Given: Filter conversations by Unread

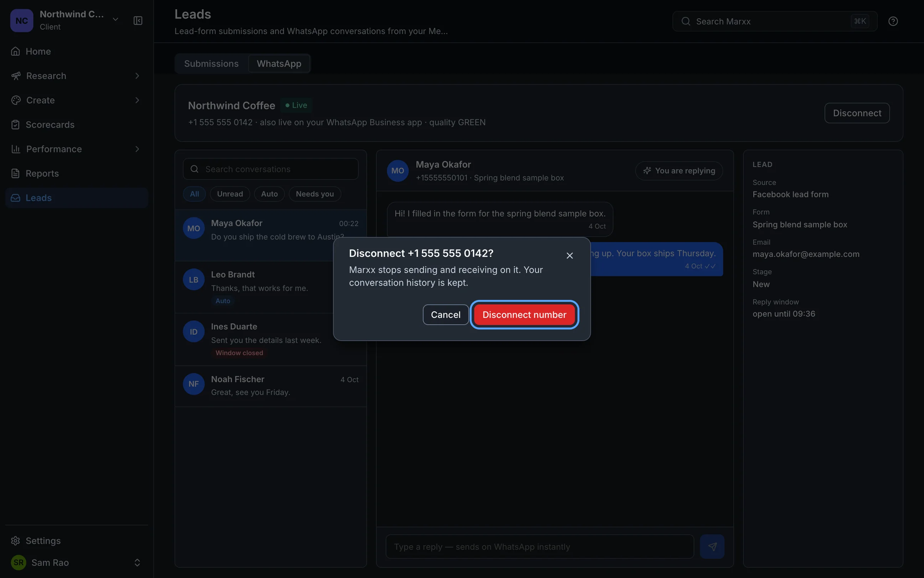Looking at the screenshot, I should [230, 194].
